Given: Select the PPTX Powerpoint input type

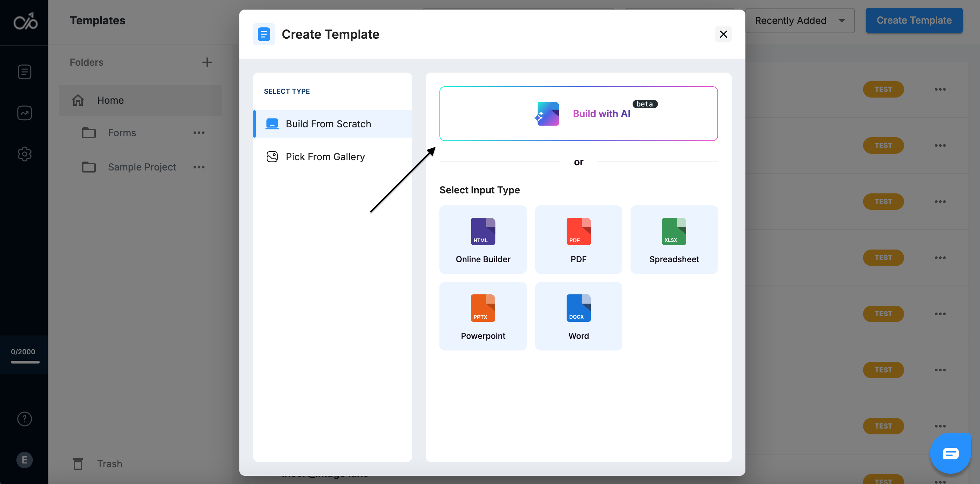Looking at the screenshot, I should pyautogui.click(x=483, y=316).
